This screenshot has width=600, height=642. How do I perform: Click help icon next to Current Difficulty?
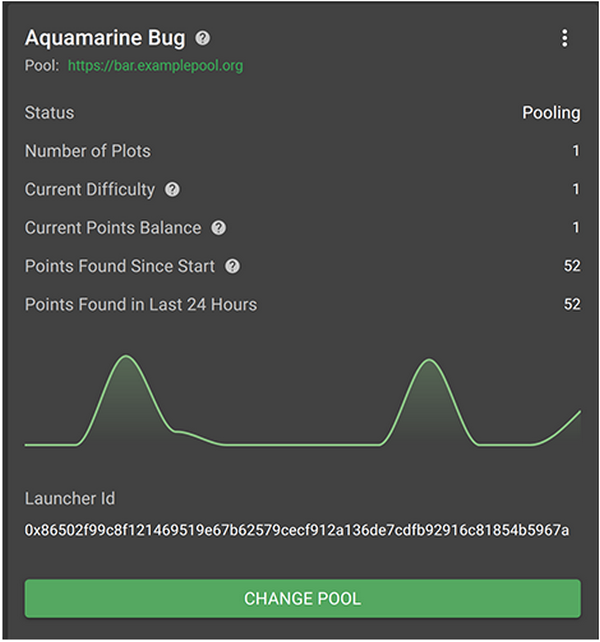pos(172,190)
